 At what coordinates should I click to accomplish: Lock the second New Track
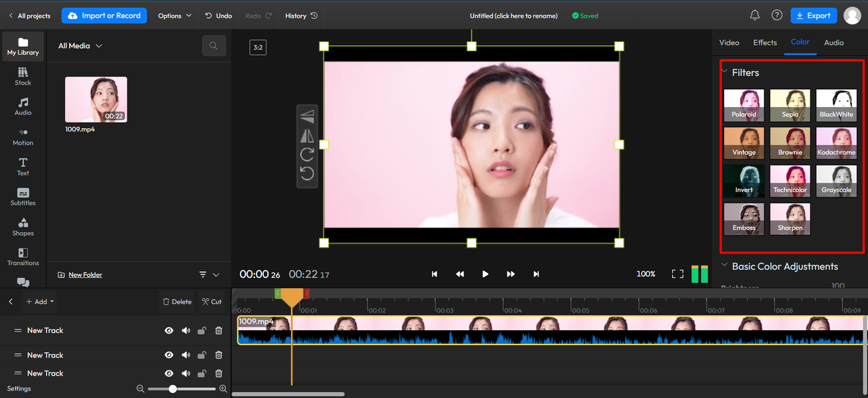point(202,355)
